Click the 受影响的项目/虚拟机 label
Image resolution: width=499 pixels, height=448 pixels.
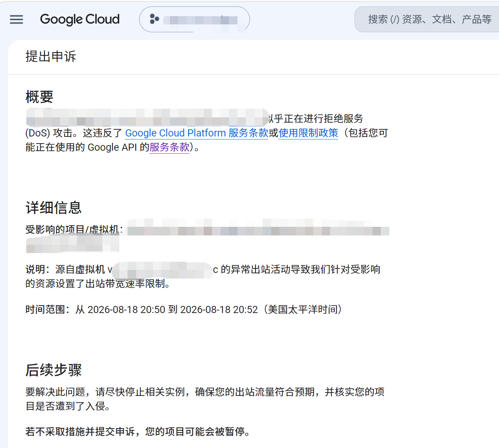coord(74,229)
